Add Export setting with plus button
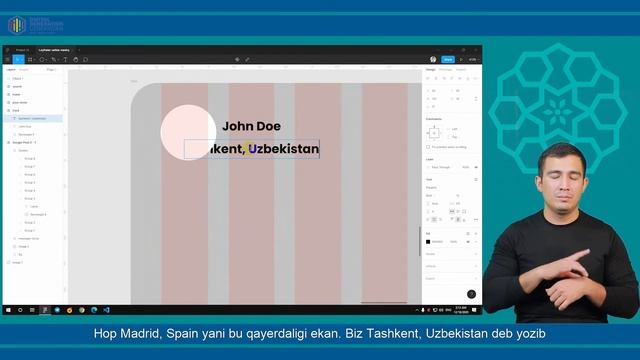Viewport: 640px width, 360px height. click(476, 278)
